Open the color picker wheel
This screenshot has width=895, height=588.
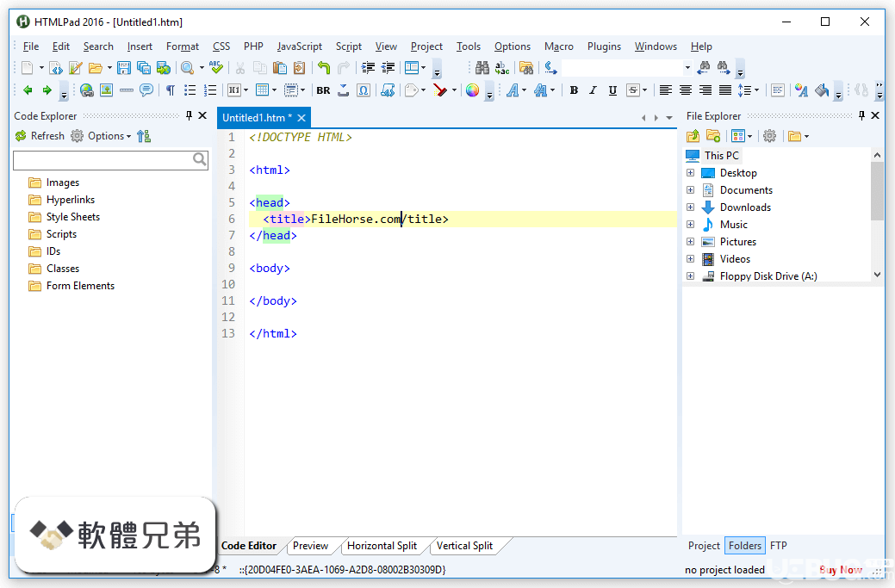click(472, 90)
